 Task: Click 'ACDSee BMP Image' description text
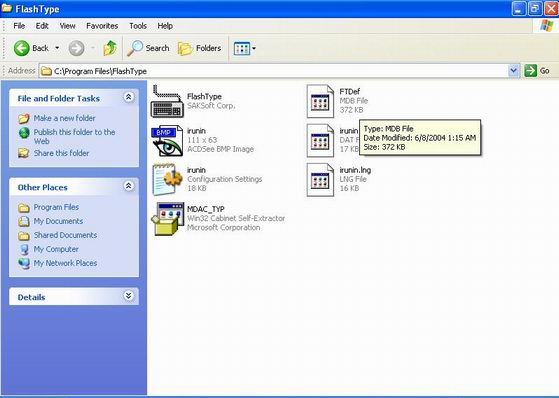(220, 149)
